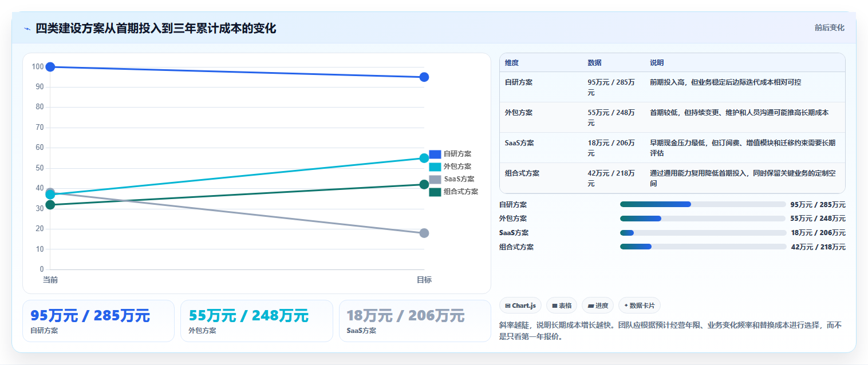Click the value 95万元 / 285万元 beside the progress bar

point(818,204)
